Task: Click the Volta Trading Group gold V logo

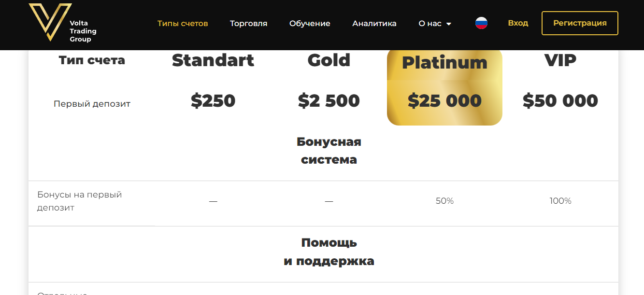Action: coord(50,22)
